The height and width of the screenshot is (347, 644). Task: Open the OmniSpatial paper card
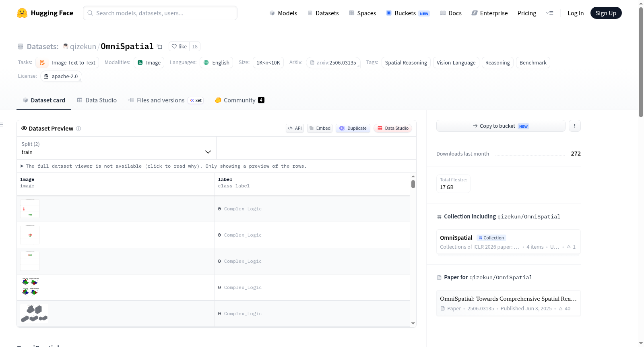(508, 303)
